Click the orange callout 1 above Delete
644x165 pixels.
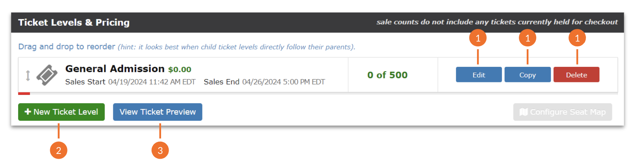tap(577, 38)
